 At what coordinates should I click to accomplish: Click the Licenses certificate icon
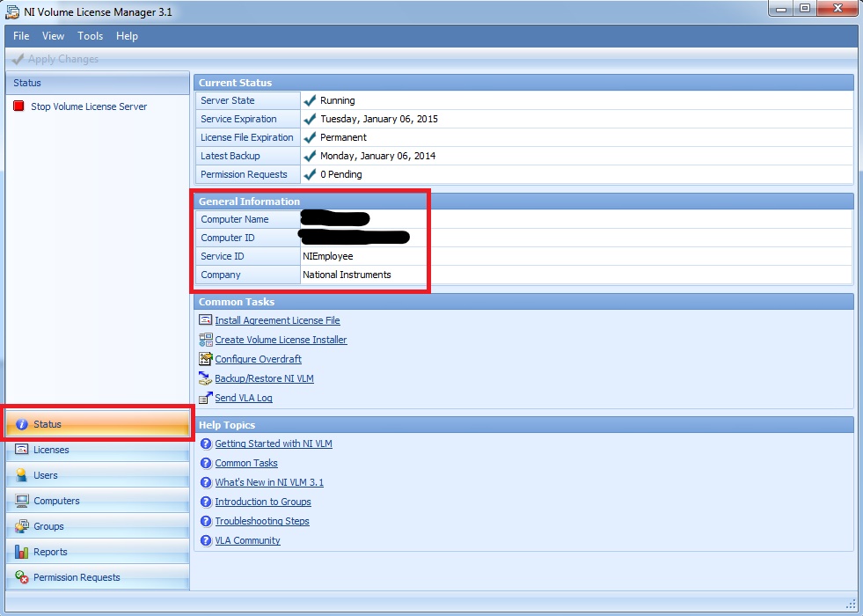21,449
